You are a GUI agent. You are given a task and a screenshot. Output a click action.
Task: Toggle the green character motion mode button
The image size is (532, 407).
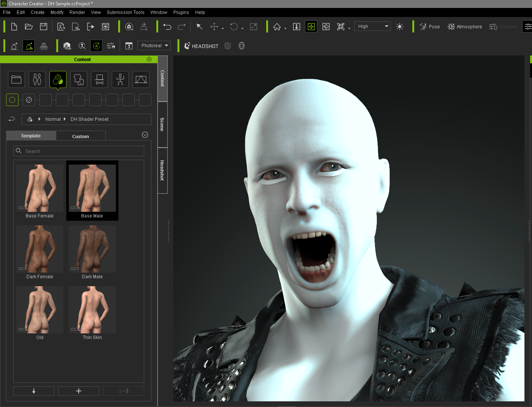(x=29, y=46)
